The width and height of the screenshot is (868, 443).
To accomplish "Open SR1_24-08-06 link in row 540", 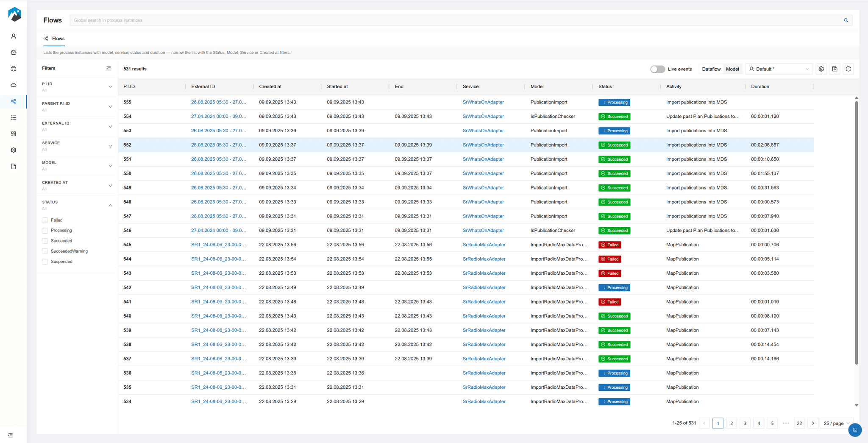I will tap(219, 316).
